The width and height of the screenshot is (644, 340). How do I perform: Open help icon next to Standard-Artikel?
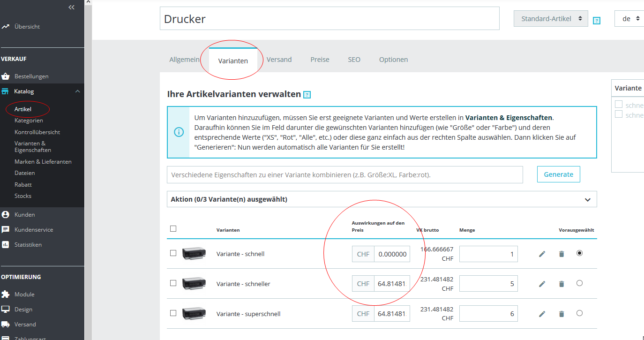click(x=597, y=21)
